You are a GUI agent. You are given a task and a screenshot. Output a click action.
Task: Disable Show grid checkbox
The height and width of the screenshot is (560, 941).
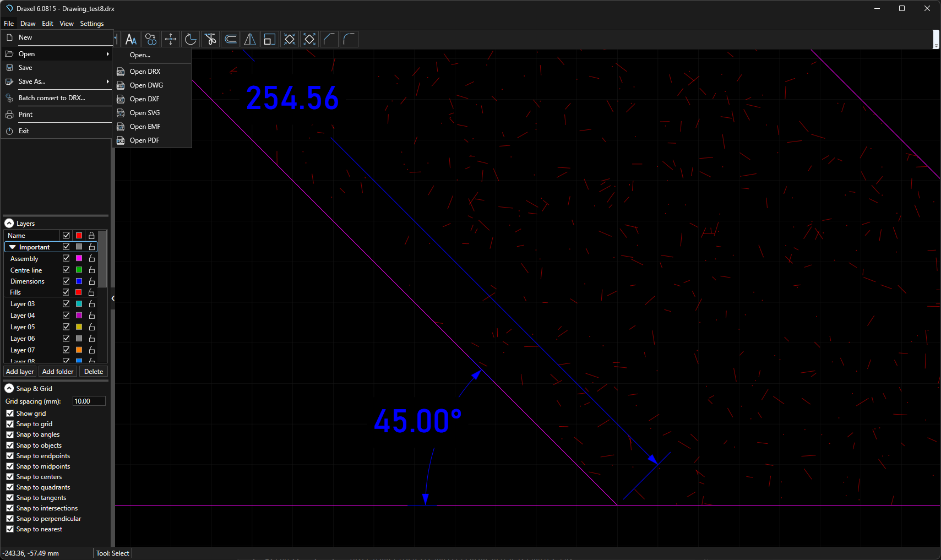[x=10, y=414]
